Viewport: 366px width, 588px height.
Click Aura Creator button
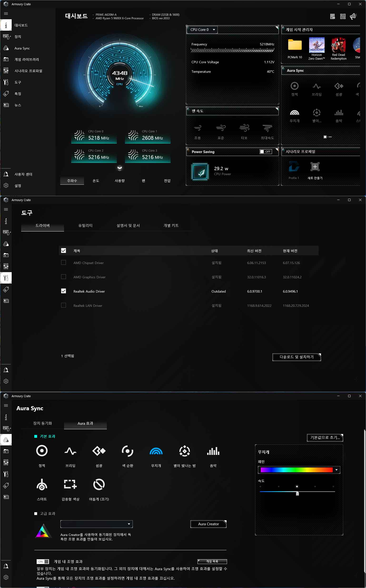coord(208,524)
